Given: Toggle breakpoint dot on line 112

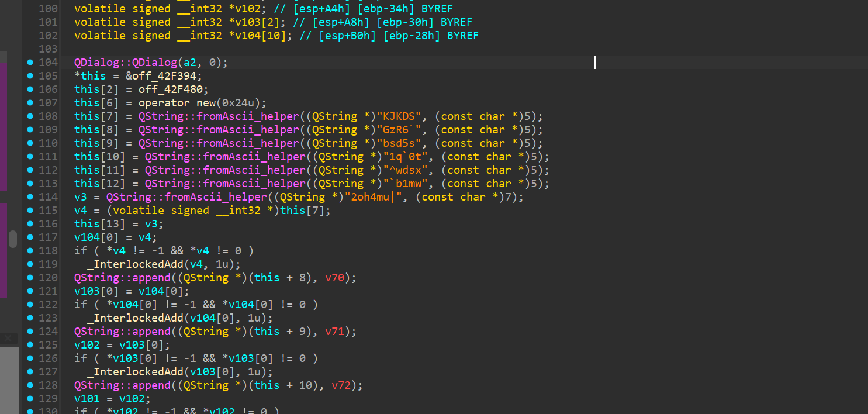Looking at the screenshot, I should click(x=30, y=170).
